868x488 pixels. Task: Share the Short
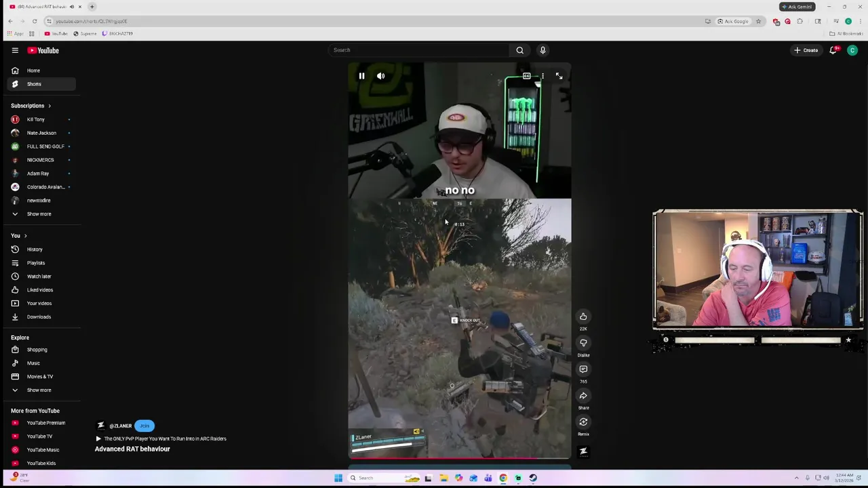coord(583,396)
